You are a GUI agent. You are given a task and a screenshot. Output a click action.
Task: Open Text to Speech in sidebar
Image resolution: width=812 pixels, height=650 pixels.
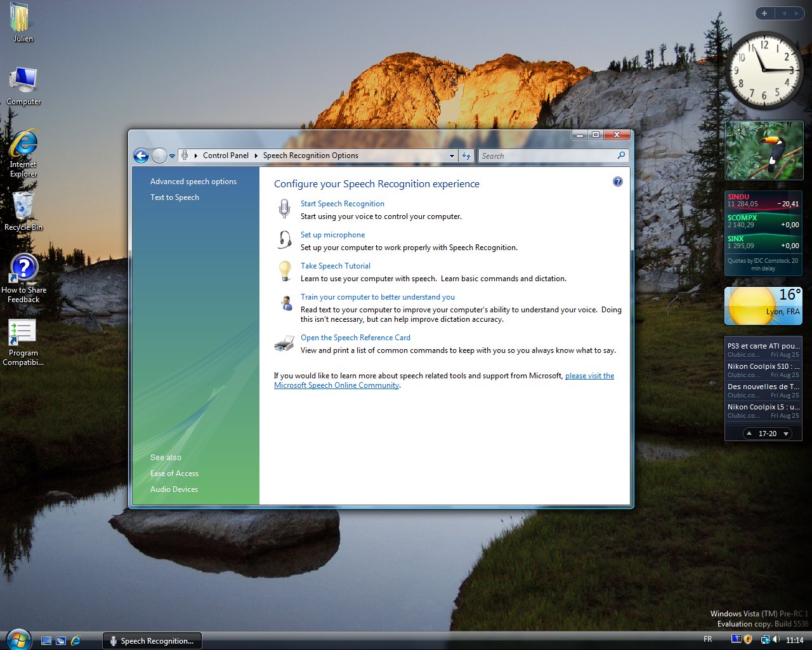tap(174, 197)
